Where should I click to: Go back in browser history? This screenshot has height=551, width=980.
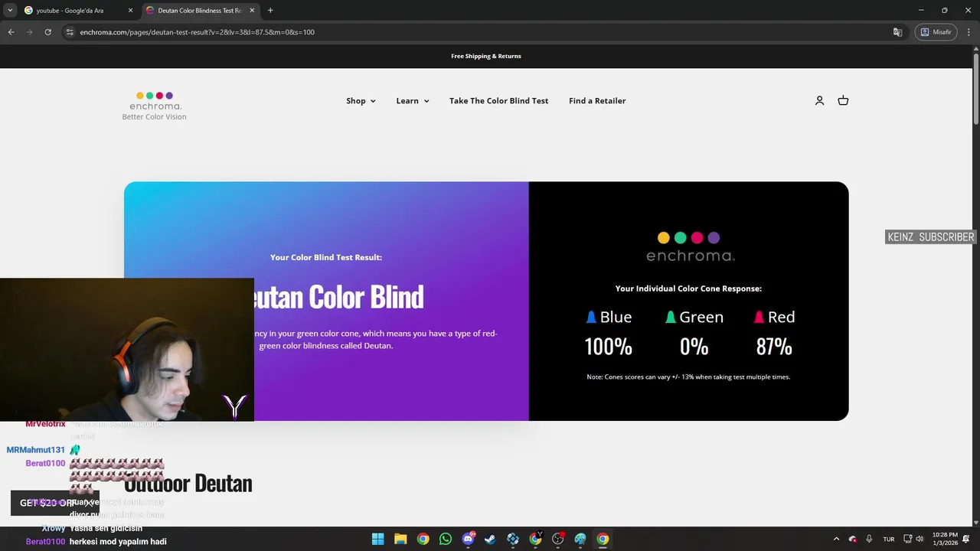tap(11, 32)
